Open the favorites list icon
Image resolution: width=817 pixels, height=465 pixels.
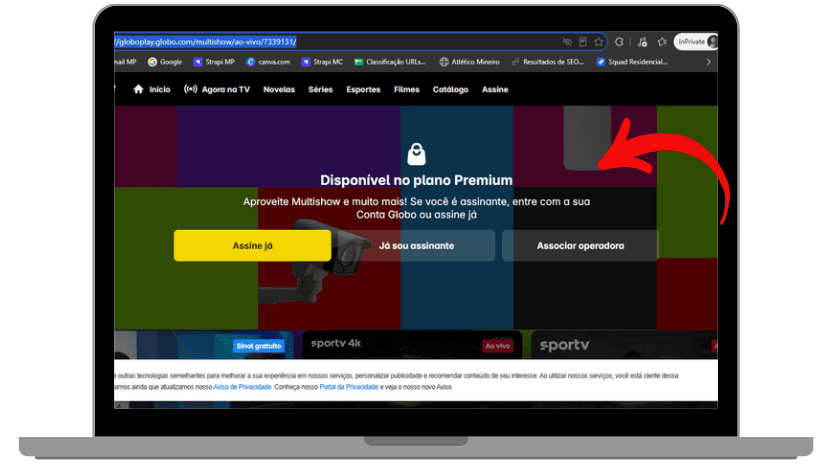tap(662, 42)
